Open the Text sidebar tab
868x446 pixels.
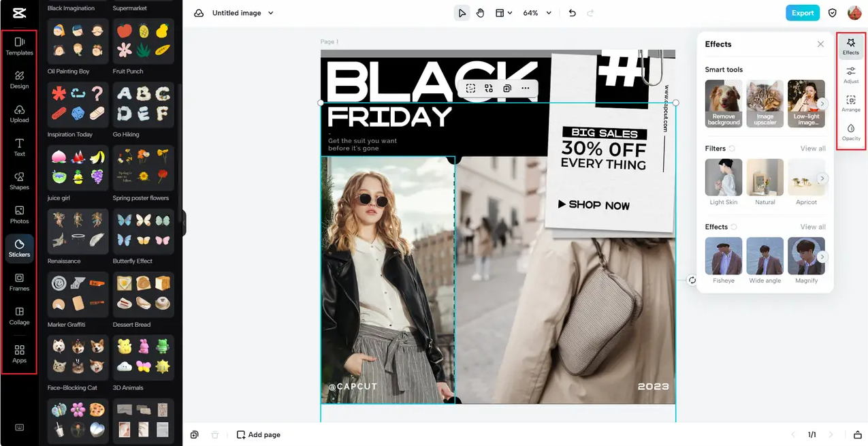tap(19, 147)
